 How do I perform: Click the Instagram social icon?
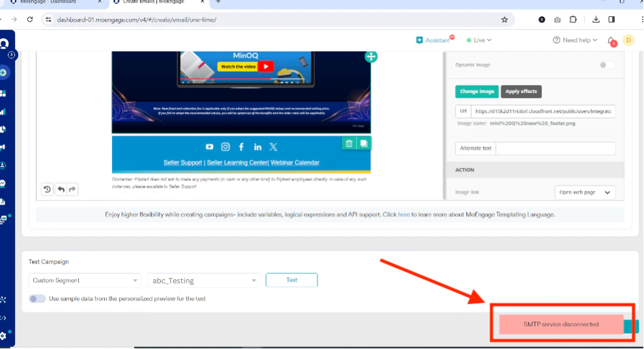click(226, 147)
